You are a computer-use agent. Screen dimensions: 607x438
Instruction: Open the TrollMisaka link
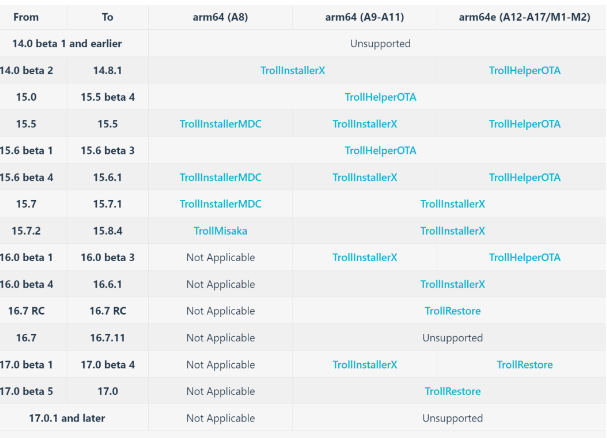coord(220,231)
